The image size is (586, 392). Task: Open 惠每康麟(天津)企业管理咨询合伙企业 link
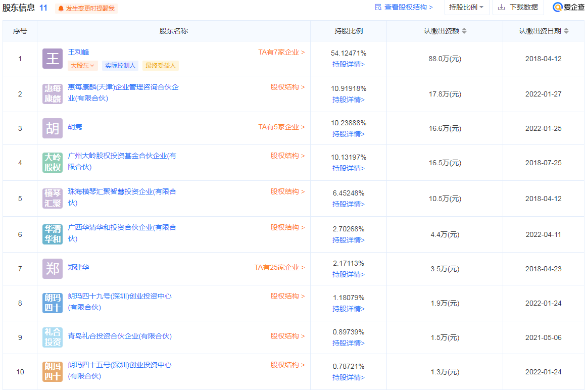click(123, 92)
